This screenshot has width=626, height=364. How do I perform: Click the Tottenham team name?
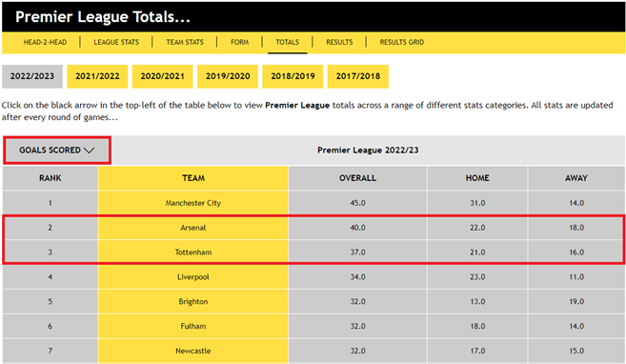click(x=193, y=253)
